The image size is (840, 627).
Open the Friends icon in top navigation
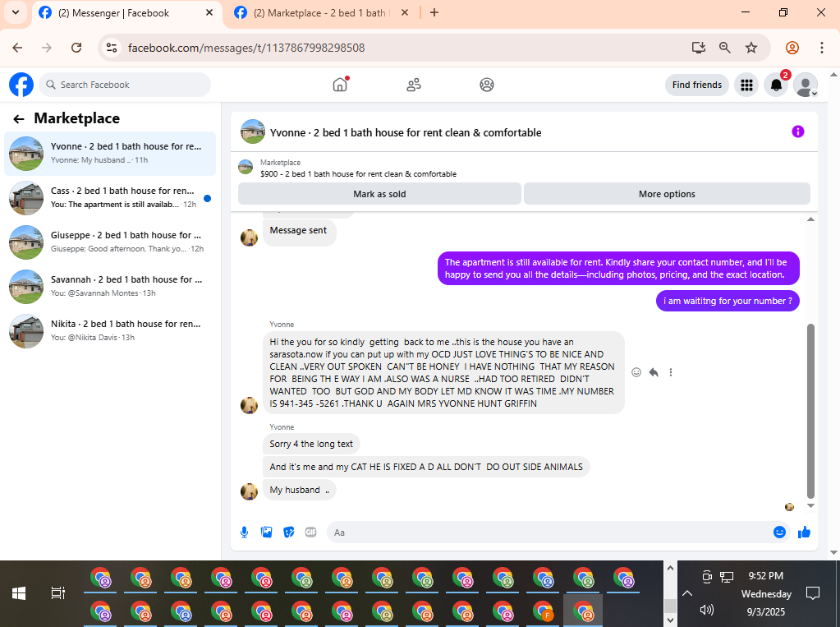point(414,85)
